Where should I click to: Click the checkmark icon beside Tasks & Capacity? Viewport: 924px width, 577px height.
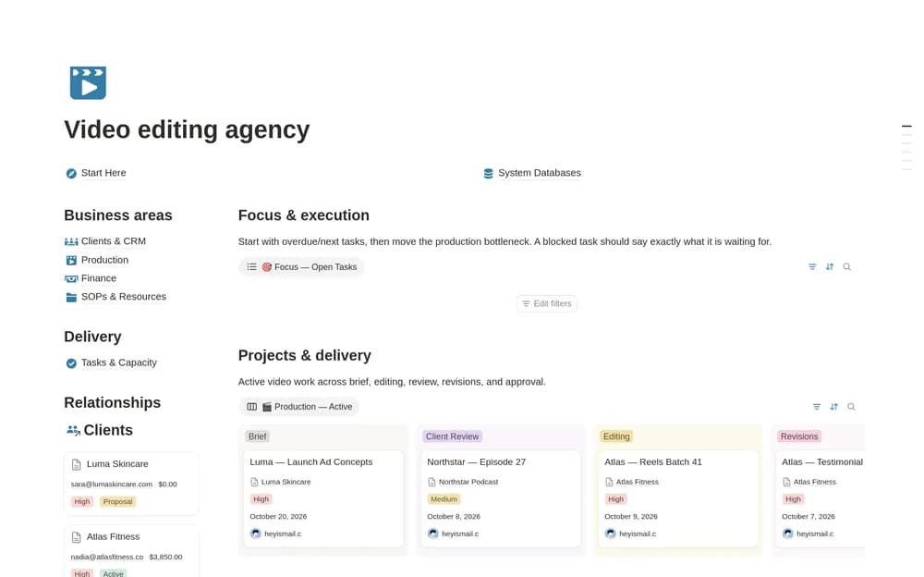[x=71, y=363]
